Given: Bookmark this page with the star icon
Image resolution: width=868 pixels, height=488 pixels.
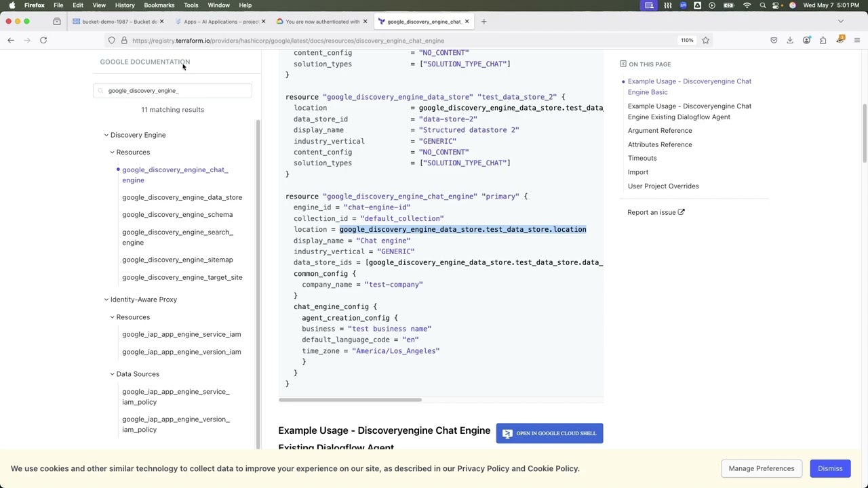Looking at the screenshot, I should 705,41.
